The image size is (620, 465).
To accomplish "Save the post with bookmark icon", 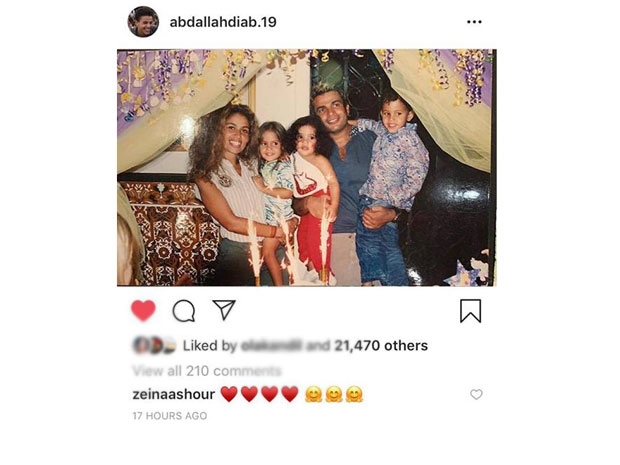I will [471, 311].
